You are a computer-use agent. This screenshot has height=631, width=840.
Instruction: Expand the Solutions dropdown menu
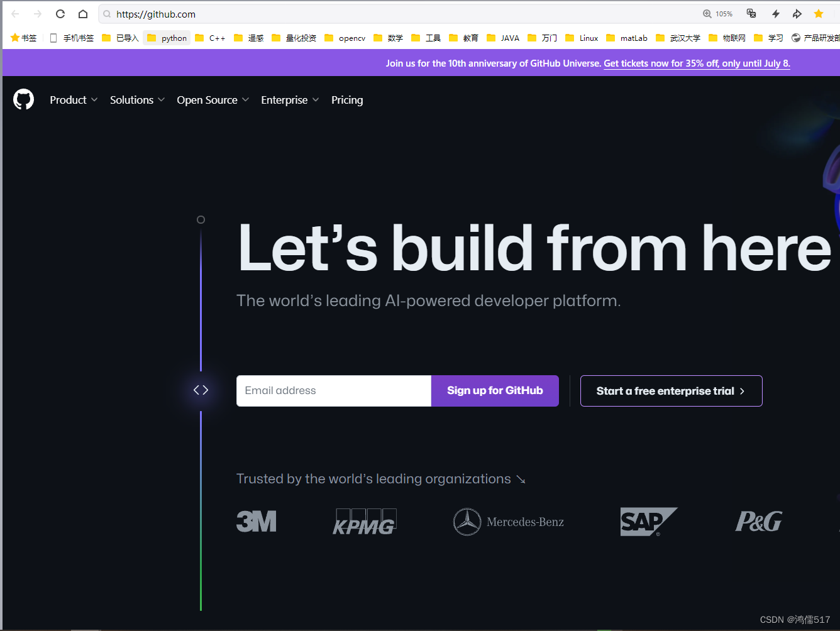pos(137,100)
